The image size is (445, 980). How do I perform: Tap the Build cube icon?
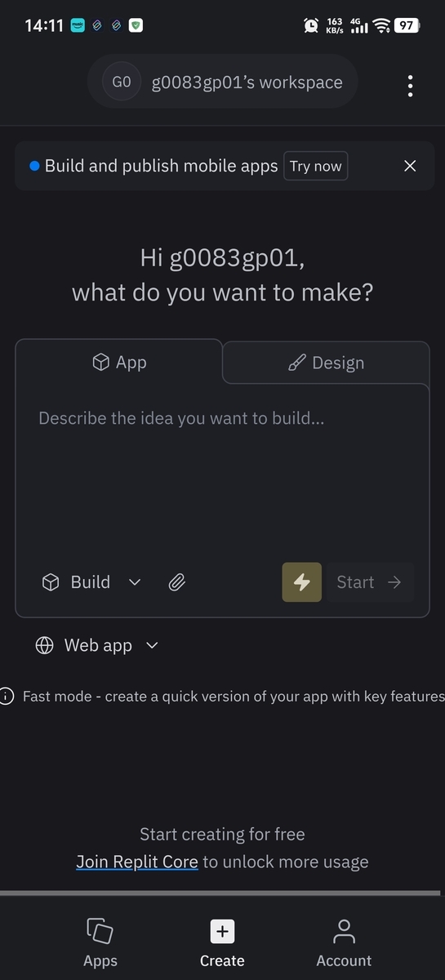(51, 582)
